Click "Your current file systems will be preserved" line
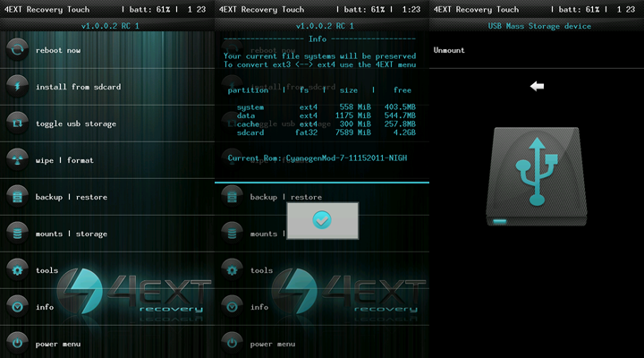 tap(319, 55)
